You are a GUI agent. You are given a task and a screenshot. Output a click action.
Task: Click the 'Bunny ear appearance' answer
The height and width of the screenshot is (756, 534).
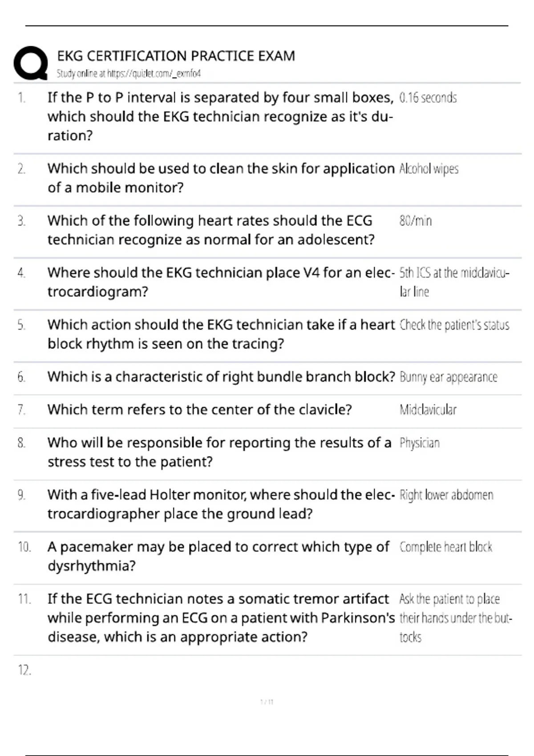[449, 377]
